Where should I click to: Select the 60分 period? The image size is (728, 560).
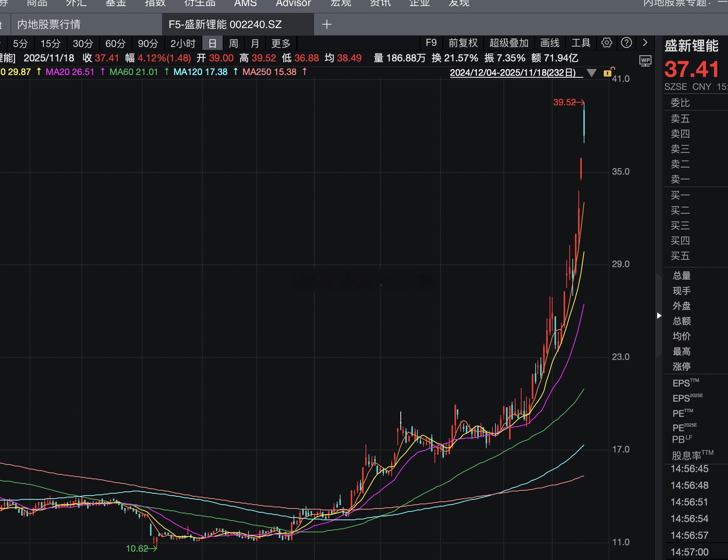click(115, 44)
